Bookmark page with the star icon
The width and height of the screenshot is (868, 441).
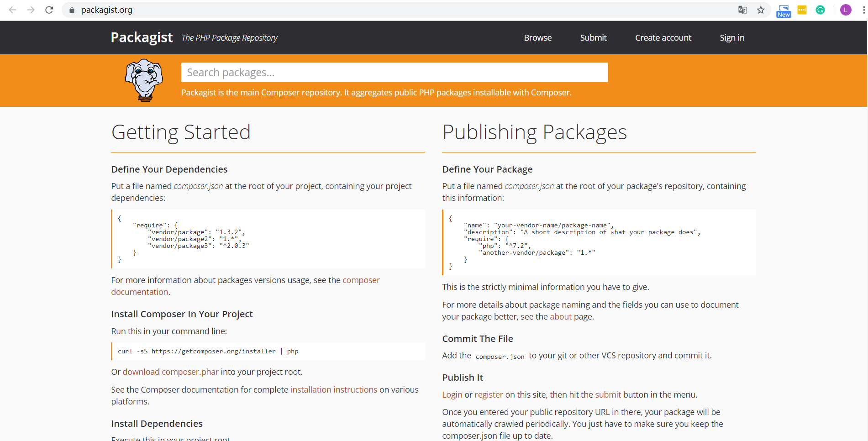pyautogui.click(x=761, y=10)
